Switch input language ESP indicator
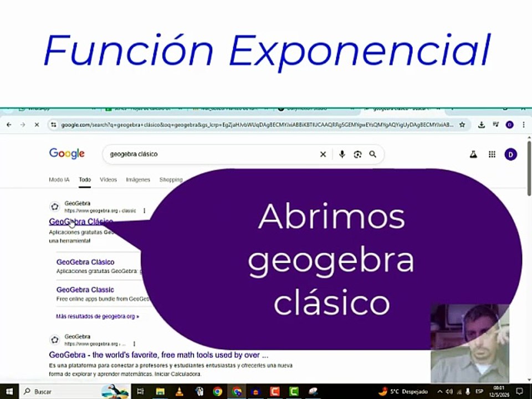 tap(479, 392)
